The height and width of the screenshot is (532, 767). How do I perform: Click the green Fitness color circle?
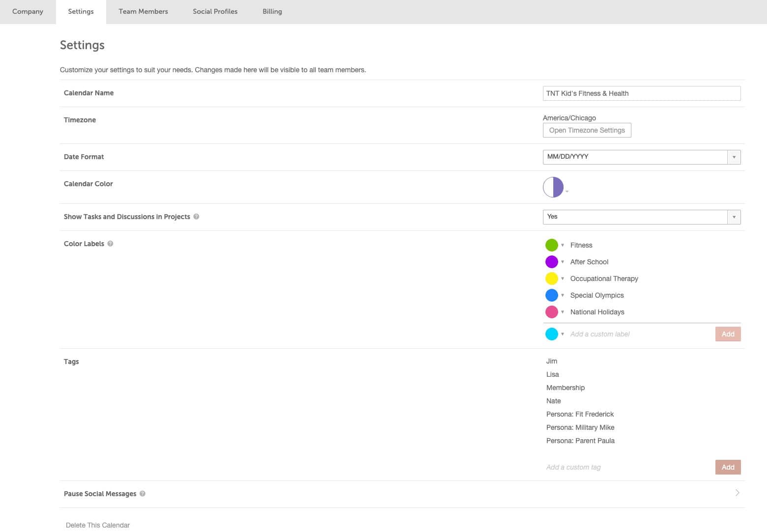coord(552,245)
